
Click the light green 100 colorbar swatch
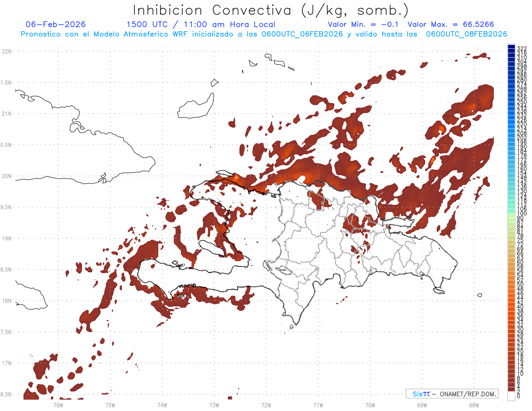(x=511, y=216)
